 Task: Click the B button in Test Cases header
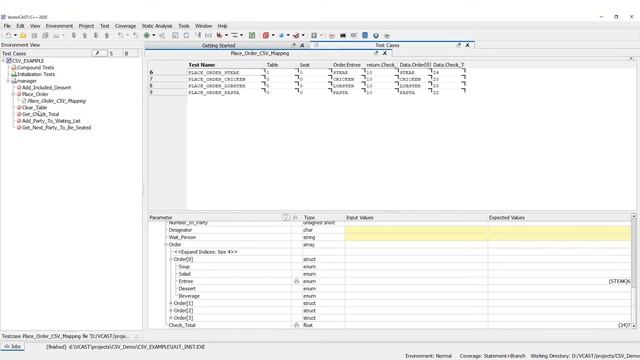127,53
